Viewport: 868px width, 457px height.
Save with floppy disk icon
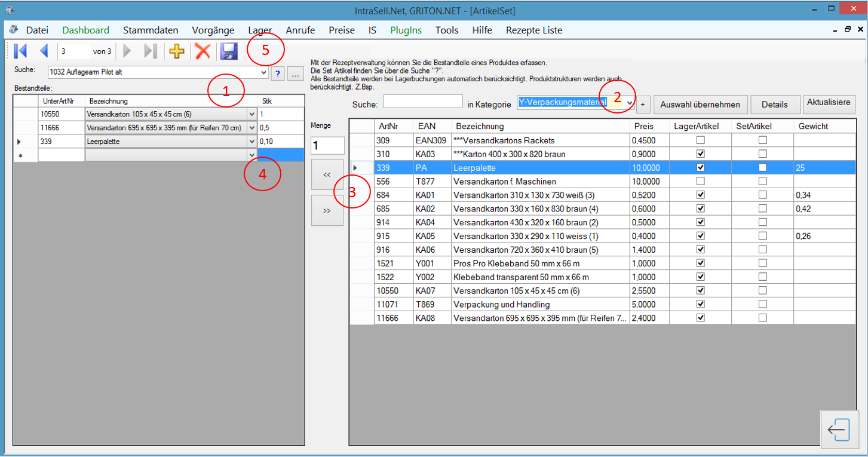coord(229,51)
